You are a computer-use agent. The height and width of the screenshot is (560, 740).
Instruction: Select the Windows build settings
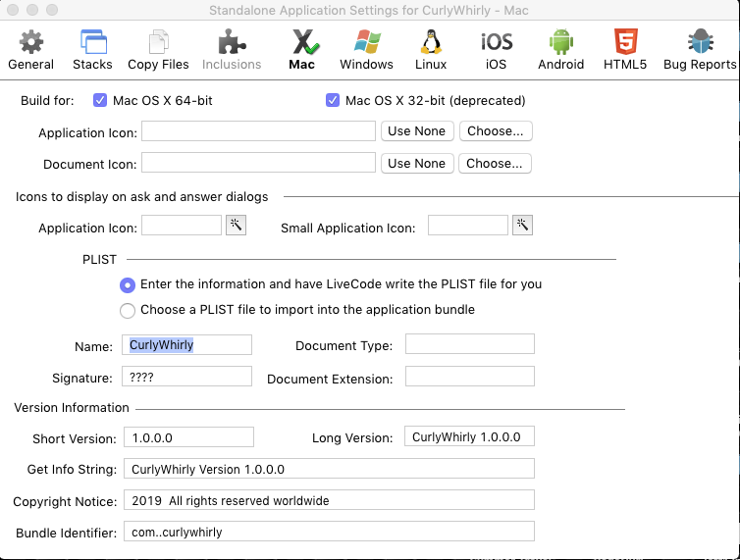pyautogui.click(x=366, y=49)
